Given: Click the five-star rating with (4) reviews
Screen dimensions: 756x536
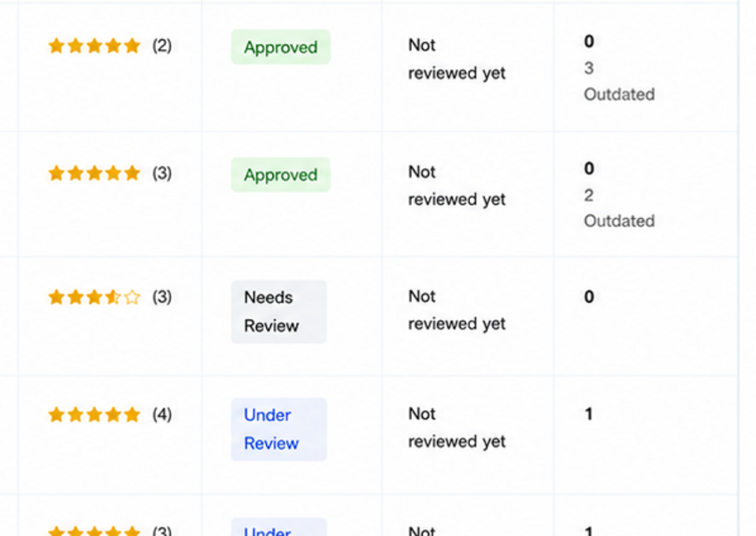Looking at the screenshot, I should (94, 415).
